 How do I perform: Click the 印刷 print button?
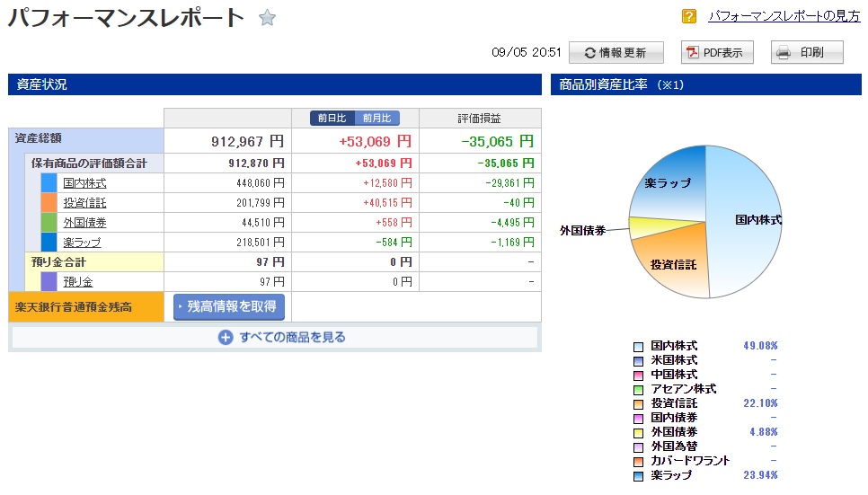807,53
